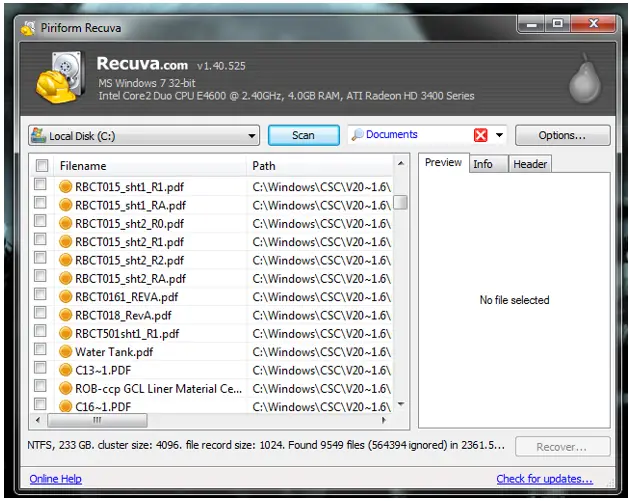Check the box for RBCT0161_REVA.pdf
The width and height of the screenshot is (629, 501).
[x=40, y=294]
